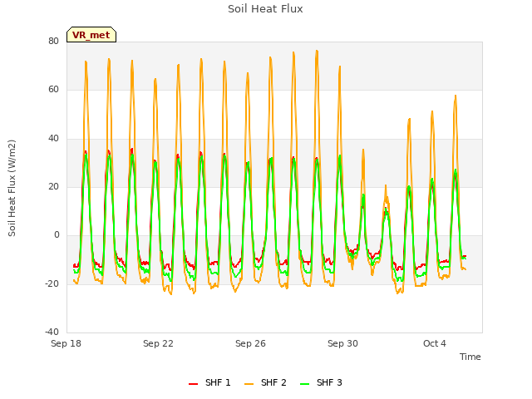The height and width of the screenshot is (399, 532).
Task: Click the Soil Heat Flux chart title
Action: tap(265, 9)
